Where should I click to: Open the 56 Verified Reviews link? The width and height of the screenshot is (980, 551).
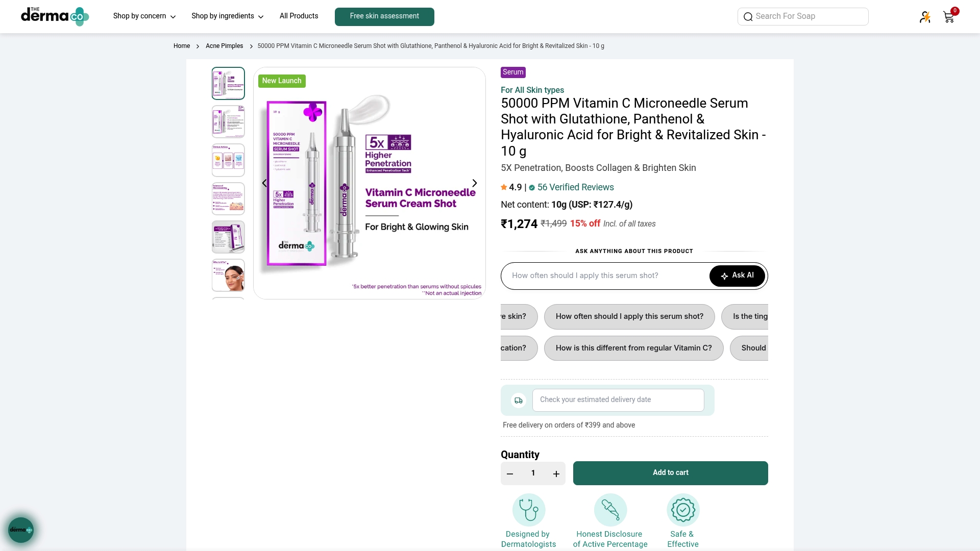575,187
